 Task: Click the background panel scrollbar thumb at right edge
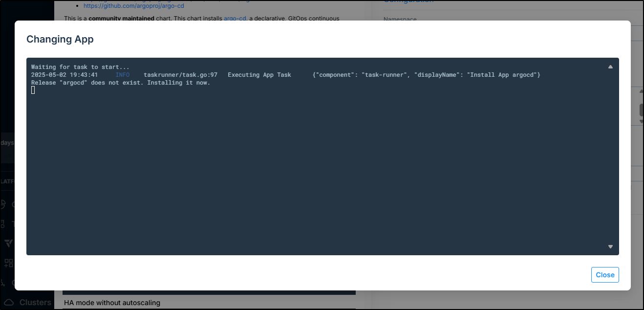pos(641,110)
